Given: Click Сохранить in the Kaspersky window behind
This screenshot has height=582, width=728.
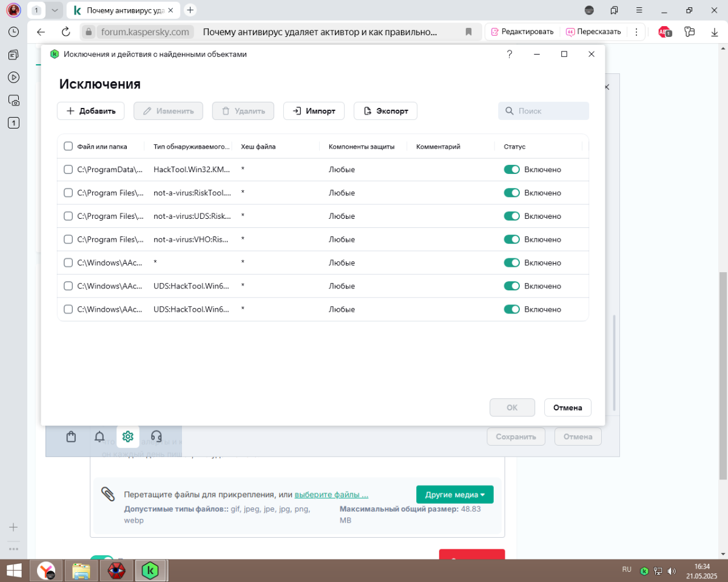Looking at the screenshot, I should [x=516, y=436].
